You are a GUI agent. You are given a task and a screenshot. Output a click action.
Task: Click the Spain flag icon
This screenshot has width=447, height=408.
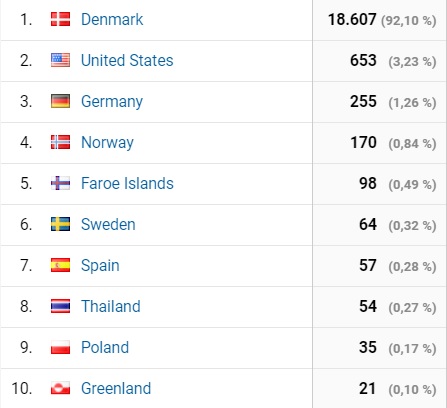pyautogui.click(x=60, y=265)
